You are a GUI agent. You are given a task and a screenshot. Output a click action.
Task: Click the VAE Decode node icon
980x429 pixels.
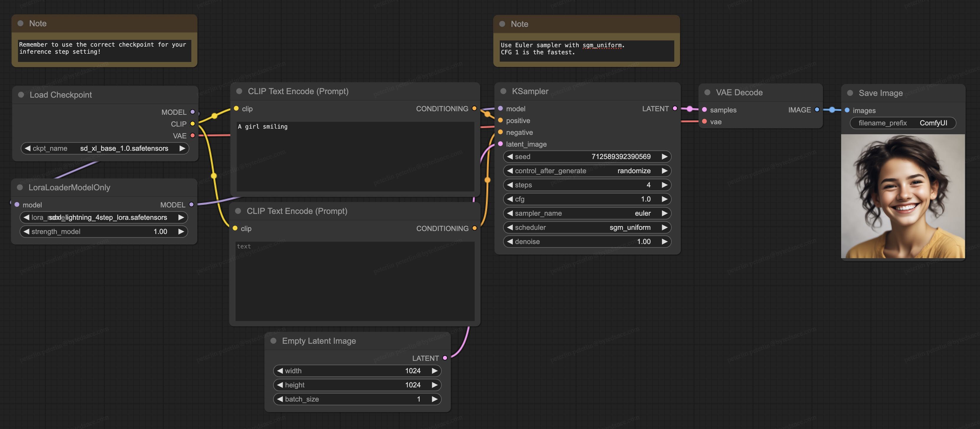[707, 93]
